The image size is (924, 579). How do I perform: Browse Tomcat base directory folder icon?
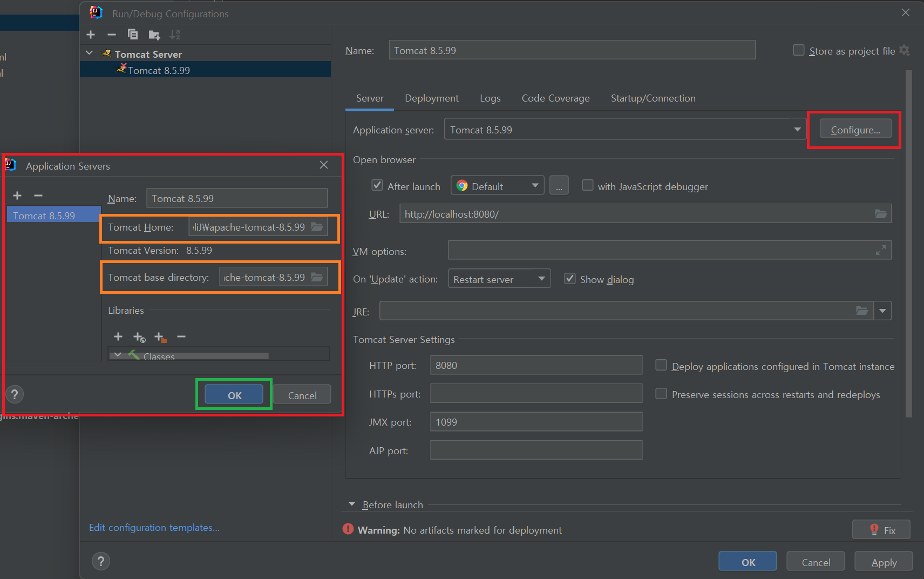[317, 277]
